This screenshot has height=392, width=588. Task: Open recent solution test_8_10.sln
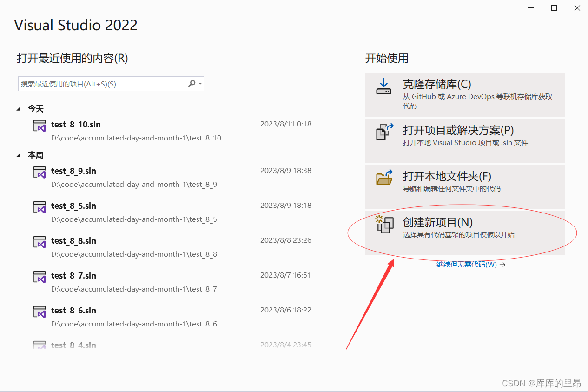pos(76,125)
